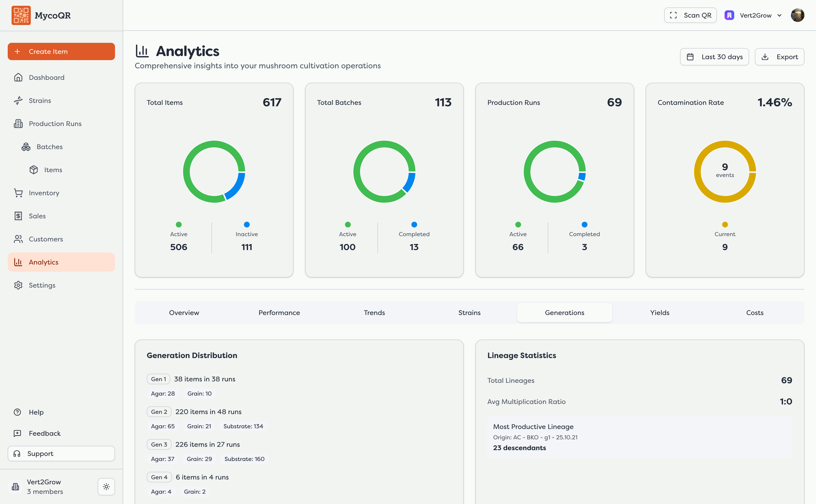Screen dimensions: 816x504
Task: Export the analytics data
Action: click(779, 57)
